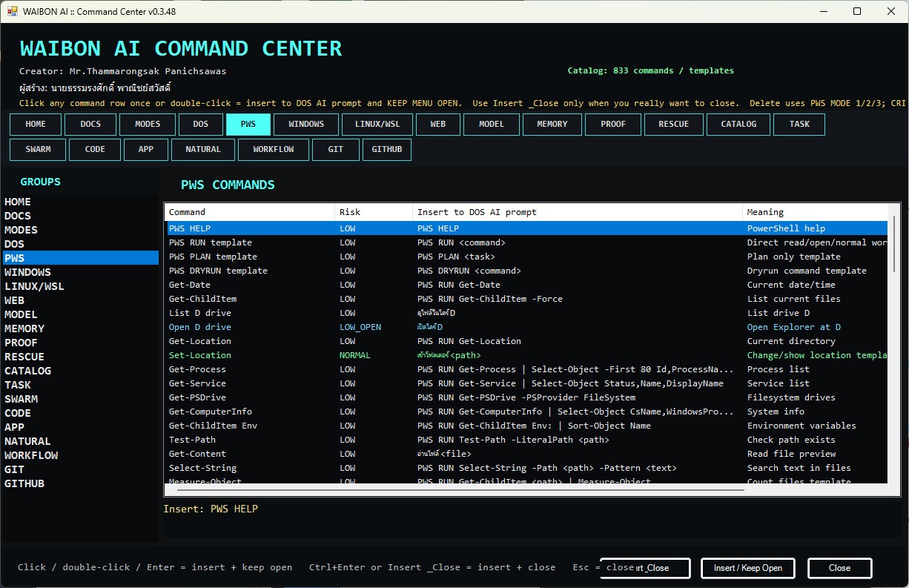The image size is (909, 588).
Task: Sort by the Risk column header
Action: (374, 212)
